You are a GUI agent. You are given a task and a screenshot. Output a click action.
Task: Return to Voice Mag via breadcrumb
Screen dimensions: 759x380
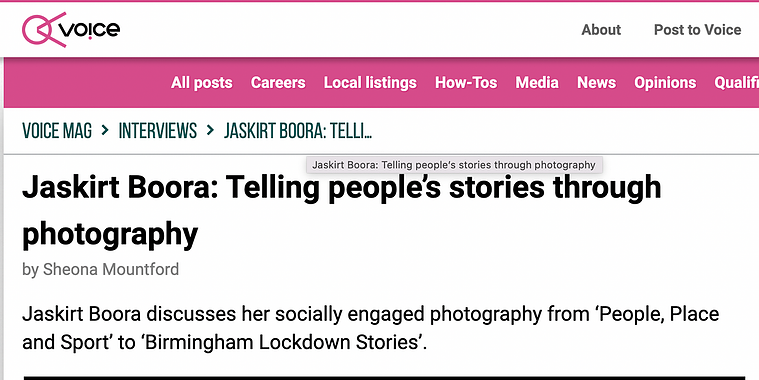pyautogui.click(x=57, y=131)
